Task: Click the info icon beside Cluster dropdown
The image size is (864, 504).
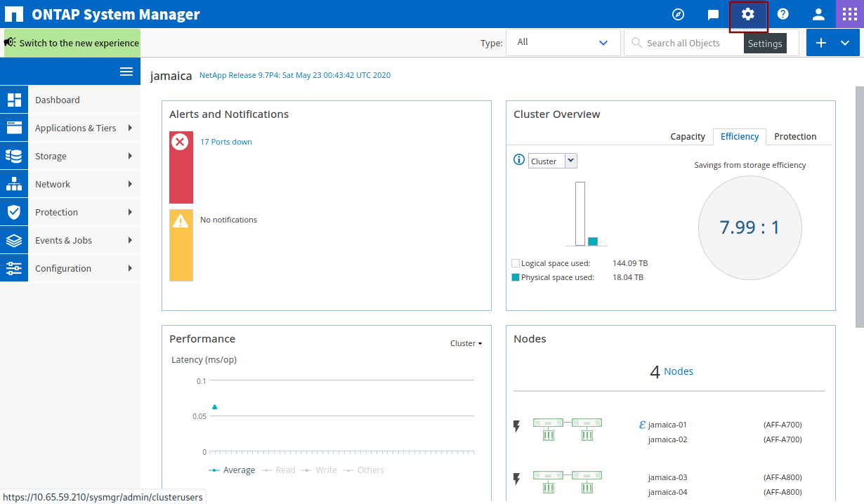Action: click(519, 160)
